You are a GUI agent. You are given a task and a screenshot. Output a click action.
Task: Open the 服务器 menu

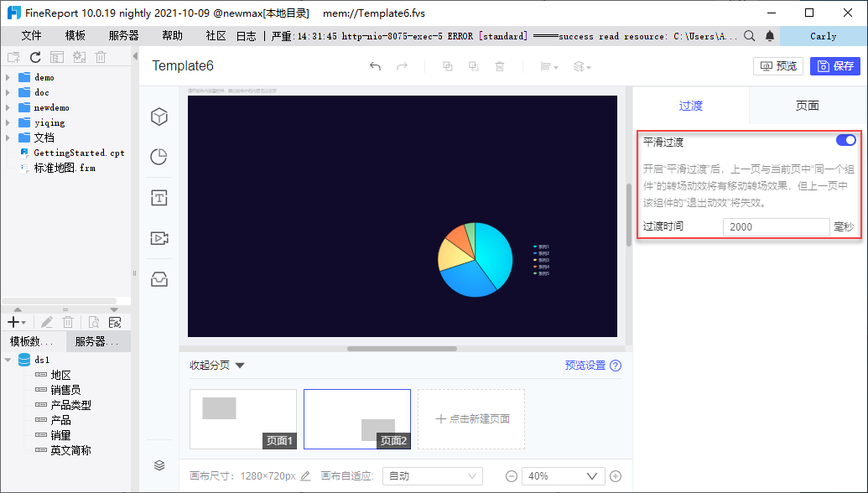123,36
